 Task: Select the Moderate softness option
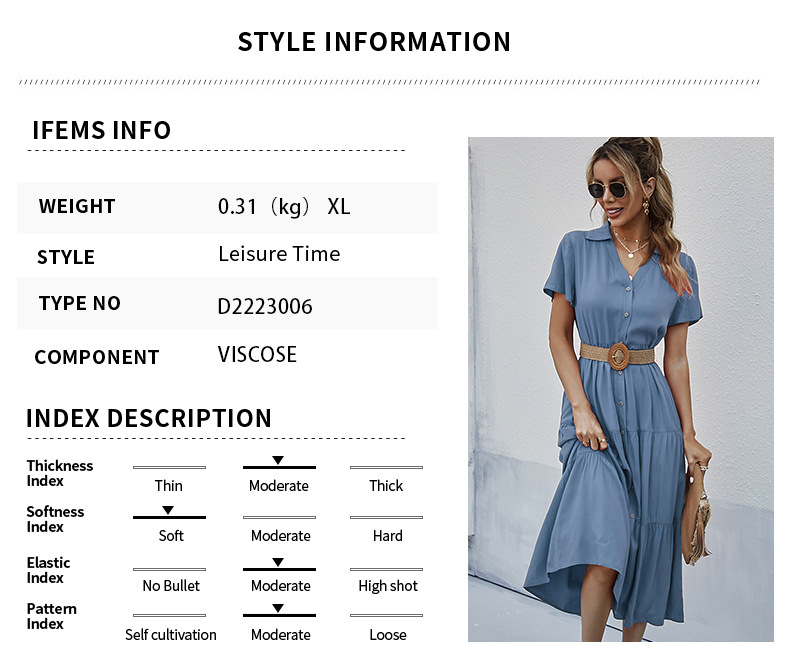[281, 536]
